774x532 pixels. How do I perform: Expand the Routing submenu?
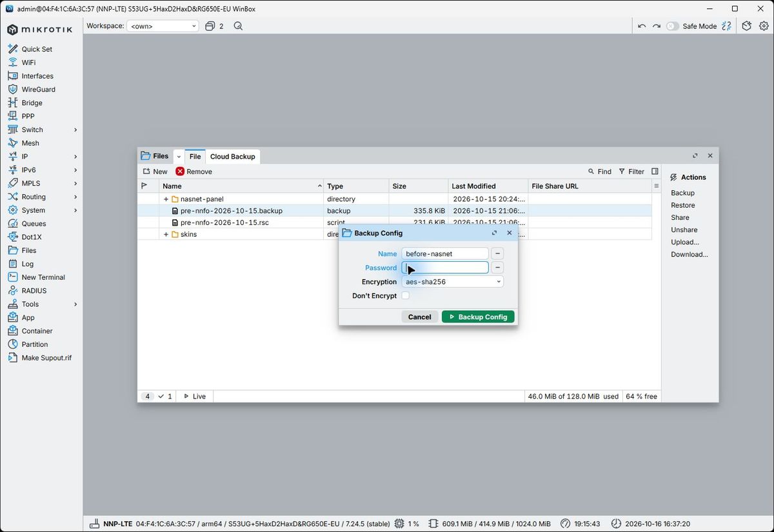tap(75, 197)
